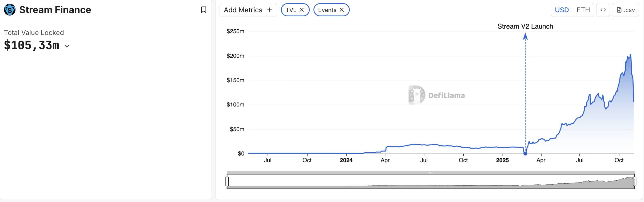Download chart data as .csv
The image size is (644, 202).
click(x=625, y=10)
